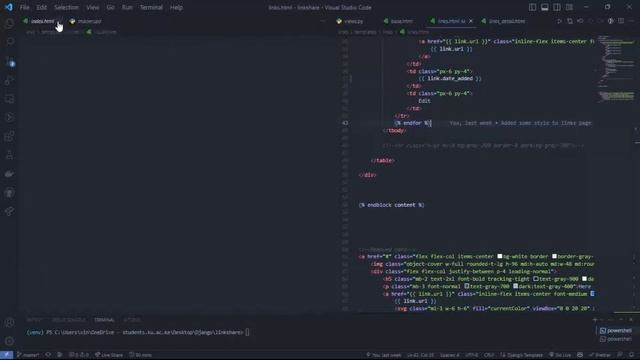Select first html tab in left editor group
640x360 pixels.
coord(40,21)
